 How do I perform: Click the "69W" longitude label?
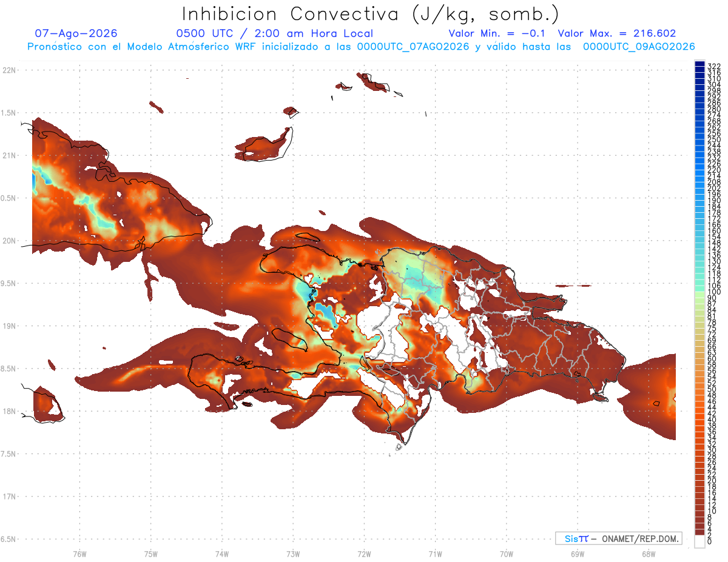(577, 554)
